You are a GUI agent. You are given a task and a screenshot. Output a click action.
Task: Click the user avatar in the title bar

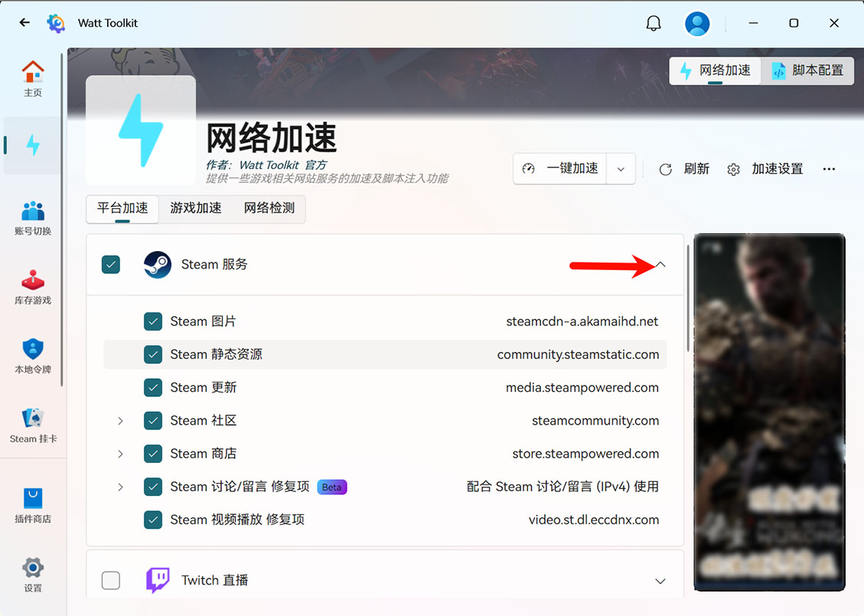[696, 23]
